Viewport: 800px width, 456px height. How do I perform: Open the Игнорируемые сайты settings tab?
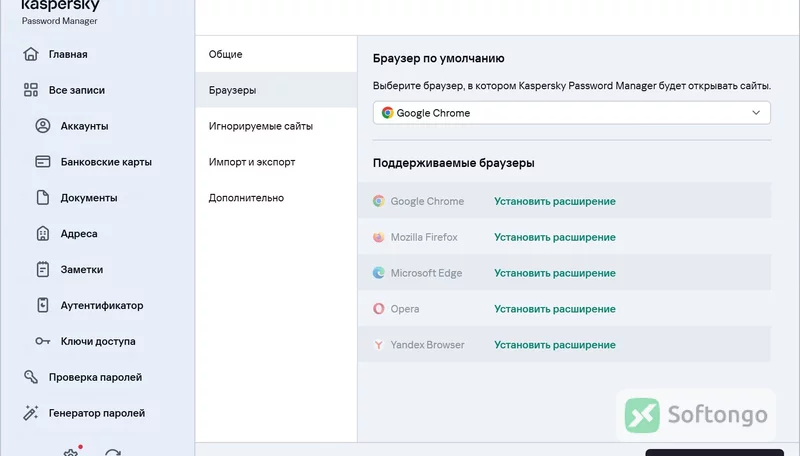pos(276,126)
